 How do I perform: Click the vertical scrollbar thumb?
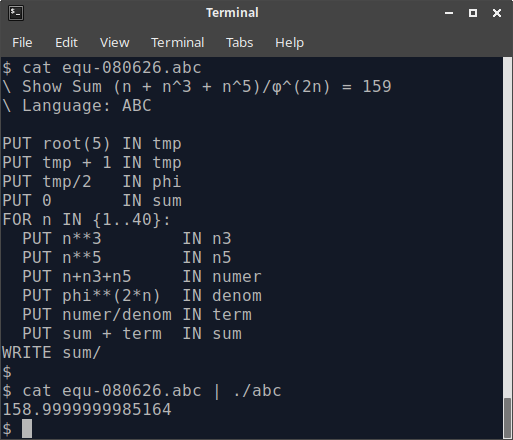(507, 418)
